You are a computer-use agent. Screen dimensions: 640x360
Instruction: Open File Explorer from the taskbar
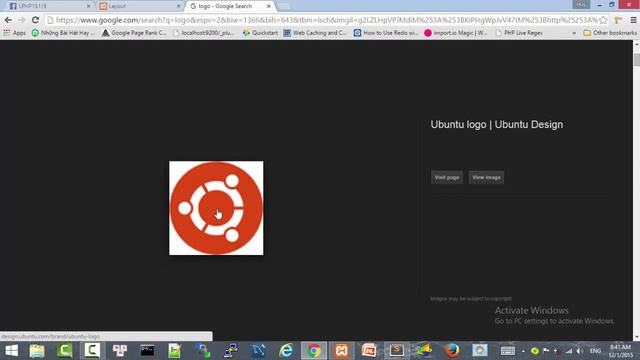(x=37, y=351)
